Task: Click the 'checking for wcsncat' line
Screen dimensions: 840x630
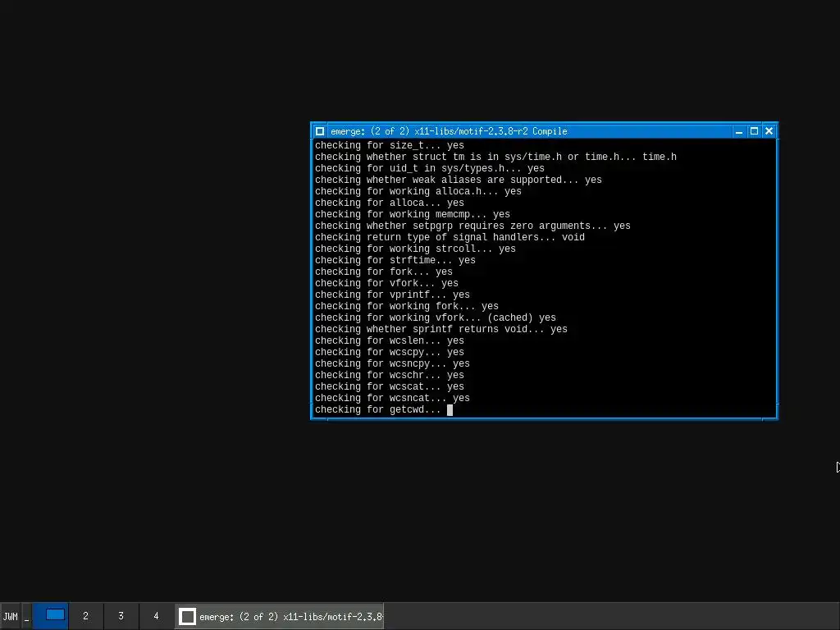Action: tap(392, 399)
